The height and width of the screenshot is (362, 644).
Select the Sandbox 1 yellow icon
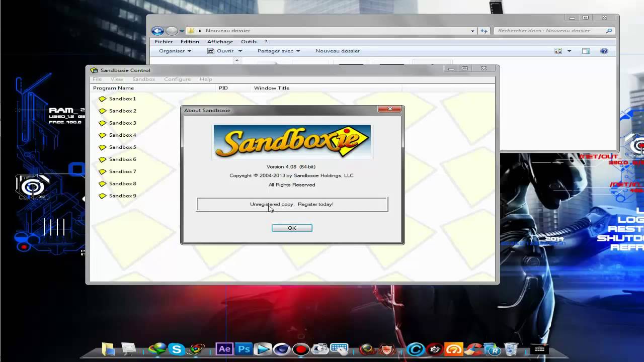coord(103,99)
